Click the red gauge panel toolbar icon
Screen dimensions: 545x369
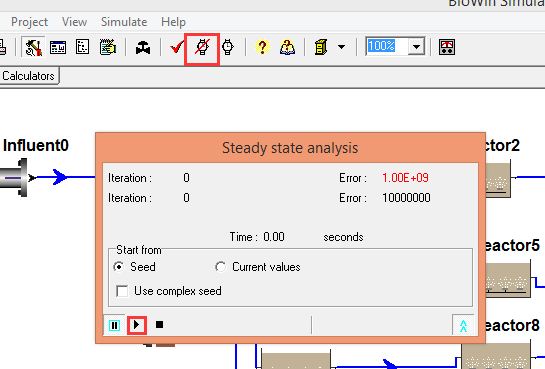[447, 47]
